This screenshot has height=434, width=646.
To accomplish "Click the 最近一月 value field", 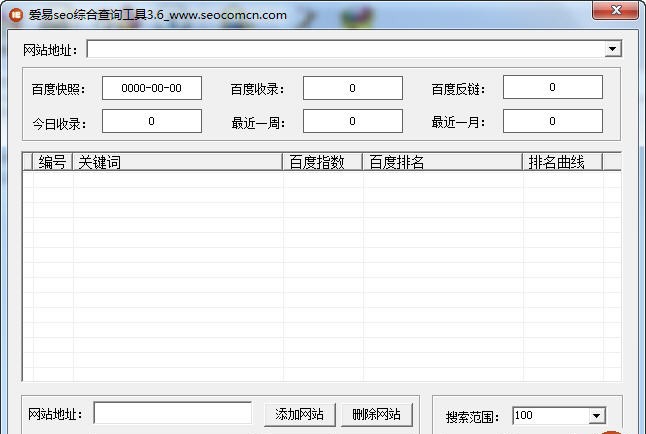I will (x=552, y=121).
